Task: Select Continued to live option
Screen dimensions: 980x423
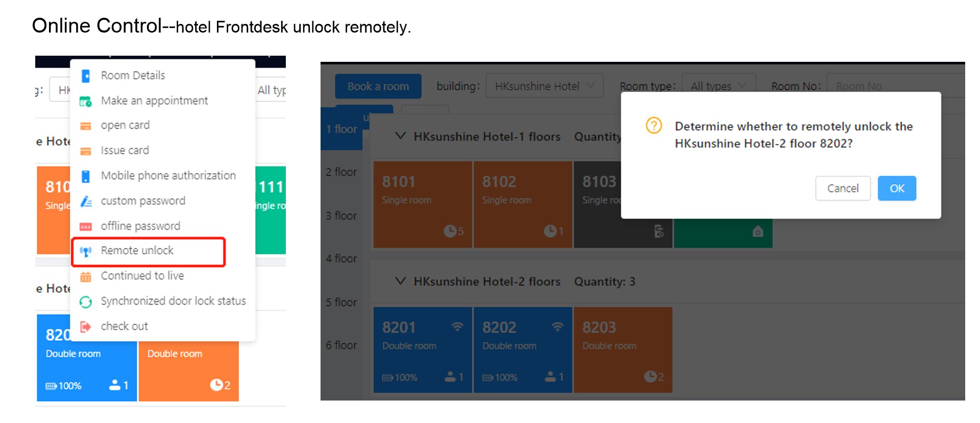Action: click(x=142, y=276)
